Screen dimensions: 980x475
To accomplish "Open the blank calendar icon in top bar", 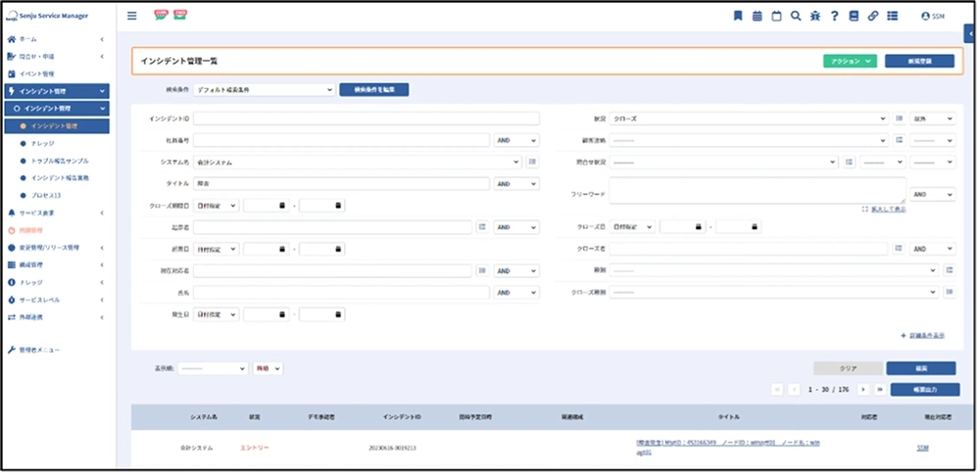I will tap(776, 17).
